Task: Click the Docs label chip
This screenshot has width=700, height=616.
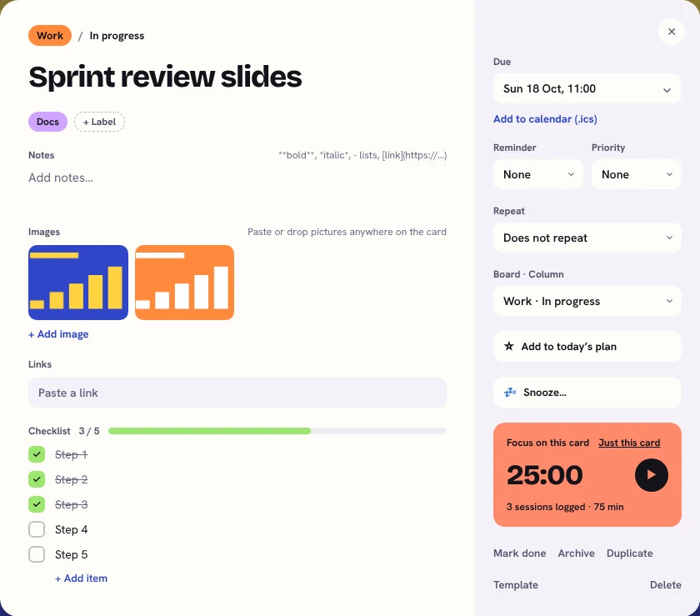Action: coord(47,122)
